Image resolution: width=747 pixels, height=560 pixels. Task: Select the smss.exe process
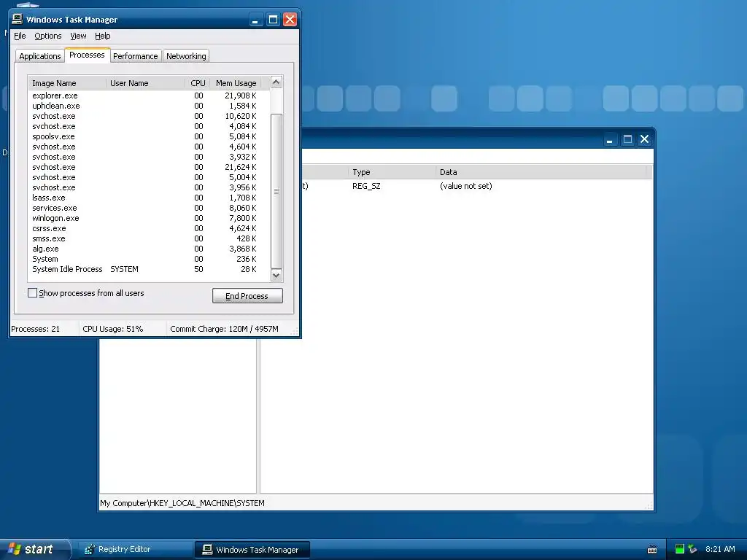pos(149,238)
